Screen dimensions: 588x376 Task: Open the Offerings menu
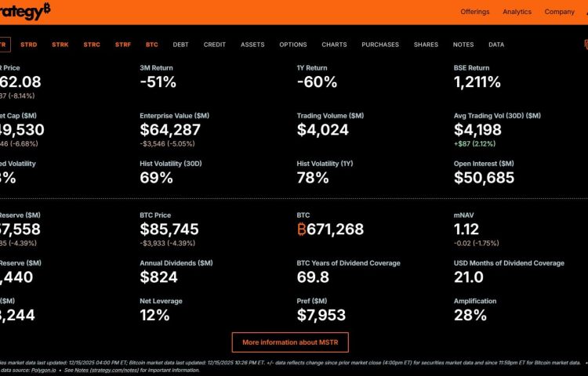[x=475, y=12]
